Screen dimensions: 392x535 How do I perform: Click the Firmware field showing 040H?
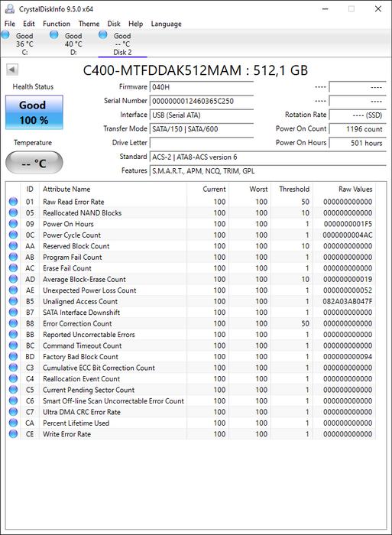click(201, 87)
